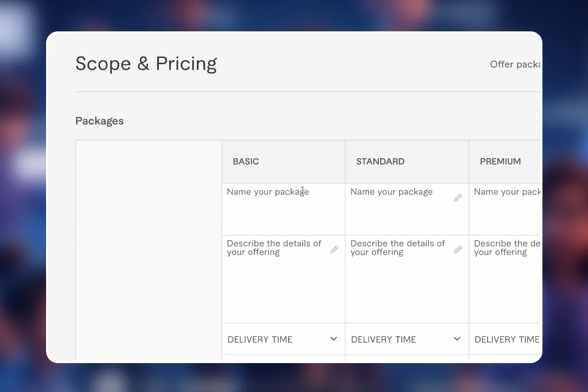Click the pencil icon in Basic description field
588x392 pixels.
pos(334,249)
